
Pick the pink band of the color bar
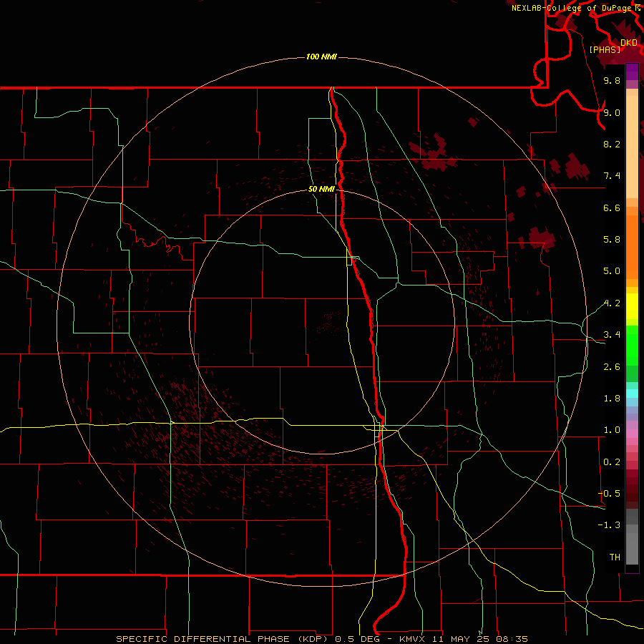[632, 434]
